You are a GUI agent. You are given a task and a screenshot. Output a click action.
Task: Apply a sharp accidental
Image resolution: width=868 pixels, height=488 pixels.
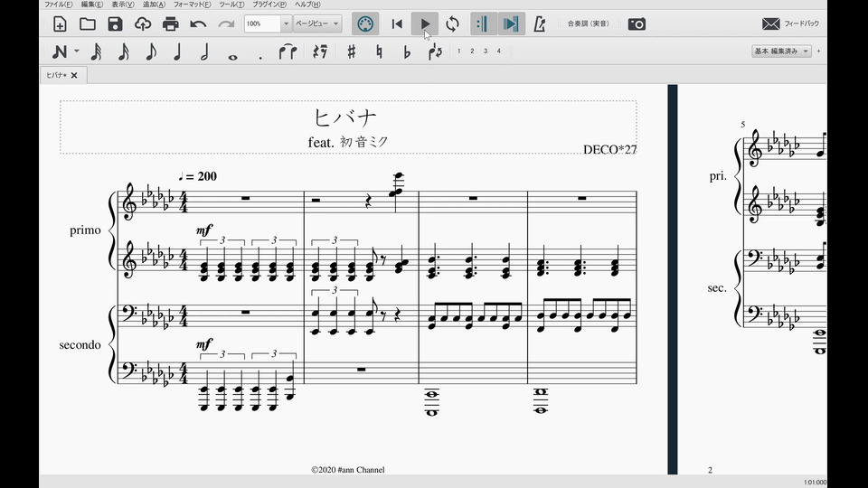tap(352, 52)
